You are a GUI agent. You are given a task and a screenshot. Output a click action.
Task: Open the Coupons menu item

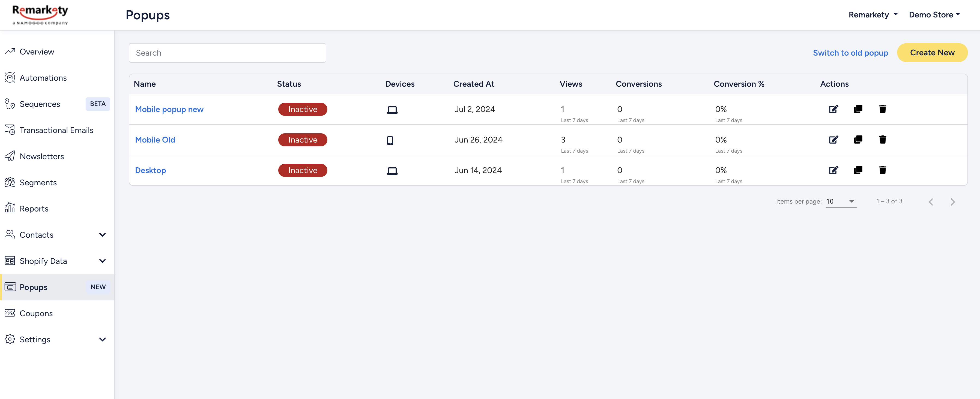tap(57, 313)
